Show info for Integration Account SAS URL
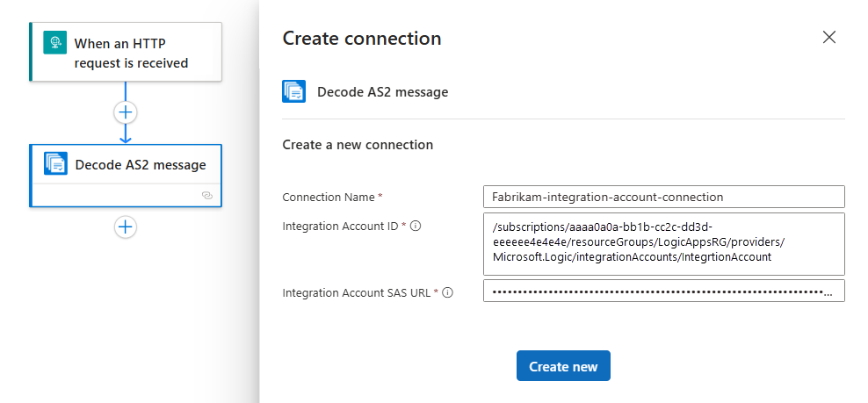 (x=448, y=292)
